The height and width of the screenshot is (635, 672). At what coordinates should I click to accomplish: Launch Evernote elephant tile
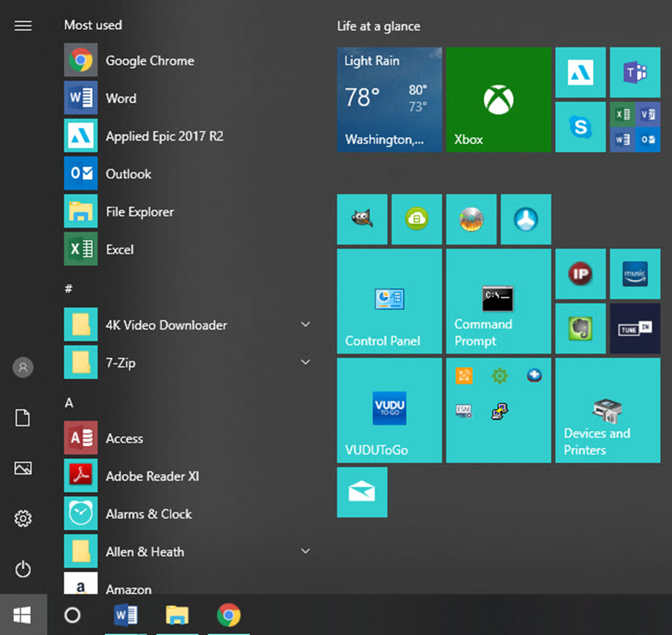click(580, 328)
